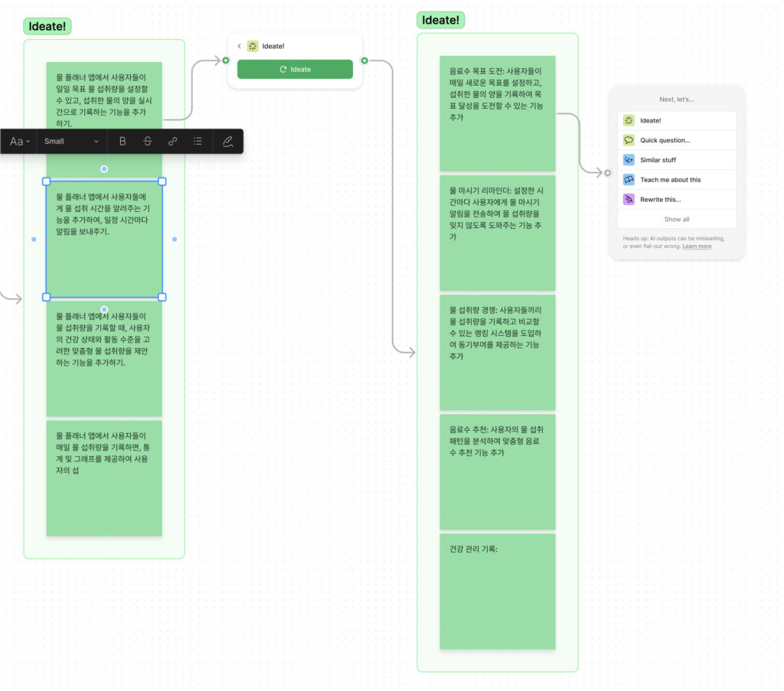The image size is (784, 691).
Task: Click the green Ideate button
Action: (x=295, y=70)
